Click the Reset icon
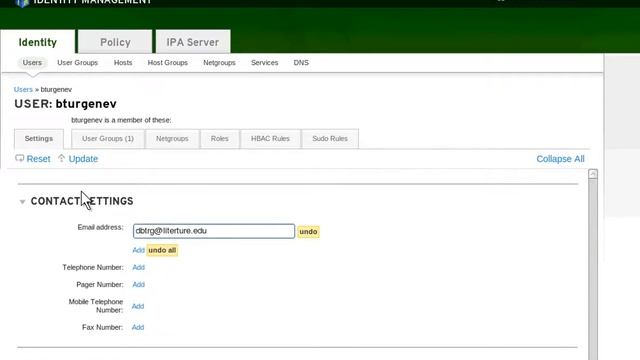The image size is (640, 360). [x=20, y=158]
